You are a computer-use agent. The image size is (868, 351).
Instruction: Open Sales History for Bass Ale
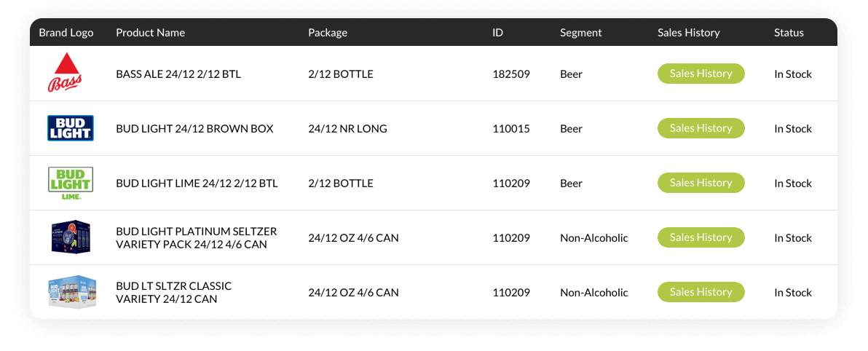(x=701, y=74)
